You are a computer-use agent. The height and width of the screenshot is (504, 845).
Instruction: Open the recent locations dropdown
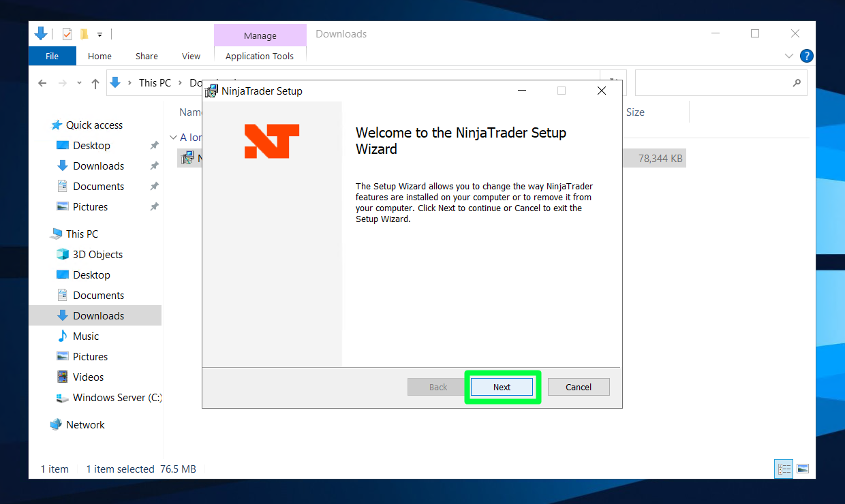point(79,83)
